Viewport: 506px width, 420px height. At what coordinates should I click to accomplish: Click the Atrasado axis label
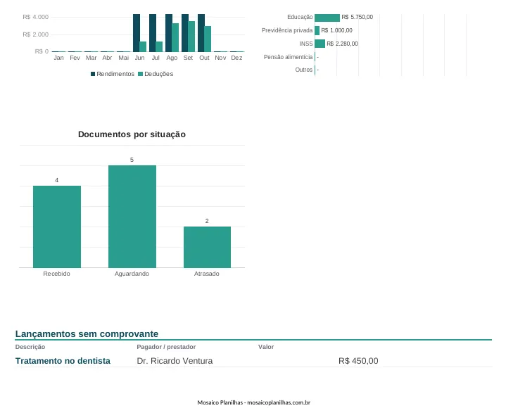[x=206, y=274]
